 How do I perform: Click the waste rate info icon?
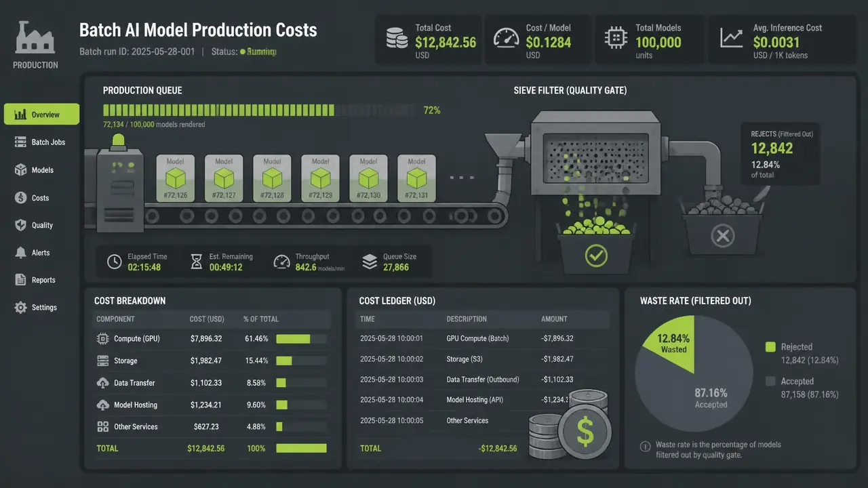click(646, 447)
